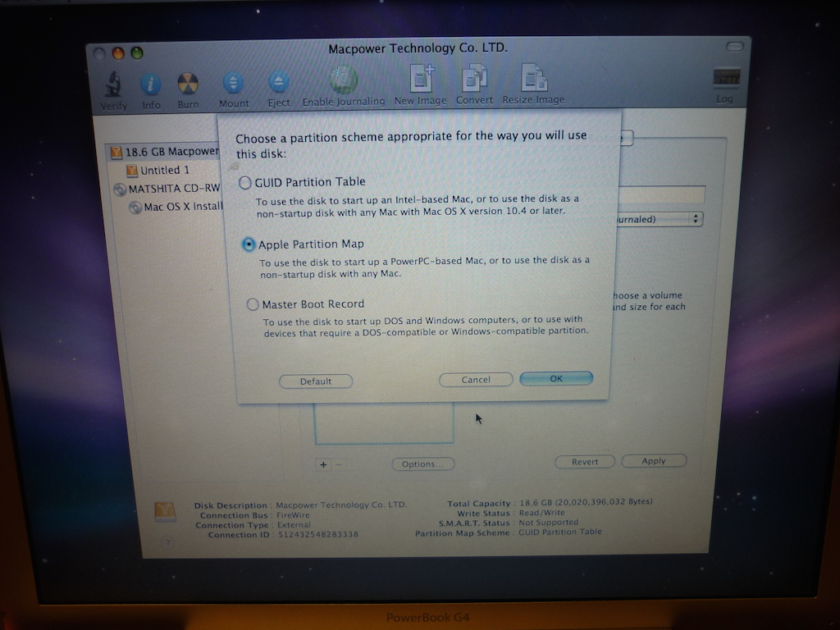Image resolution: width=840 pixels, height=630 pixels.
Task: Click the Total Capacity value text
Action: pyautogui.click(x=586, y=503)
